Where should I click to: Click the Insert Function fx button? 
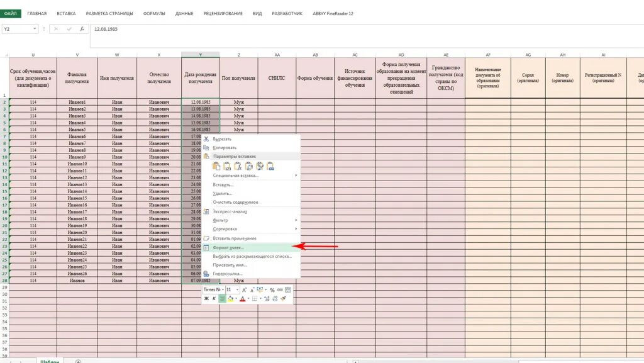pos(82,29)
